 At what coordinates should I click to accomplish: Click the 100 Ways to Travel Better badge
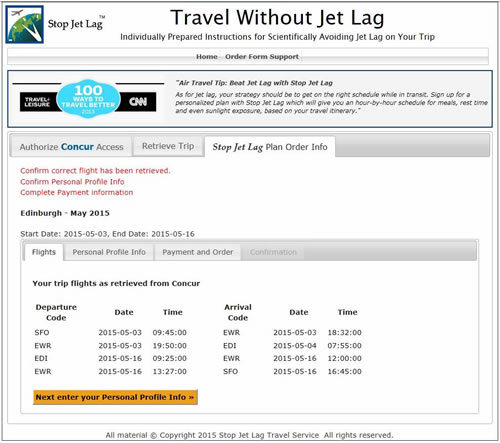88,99
